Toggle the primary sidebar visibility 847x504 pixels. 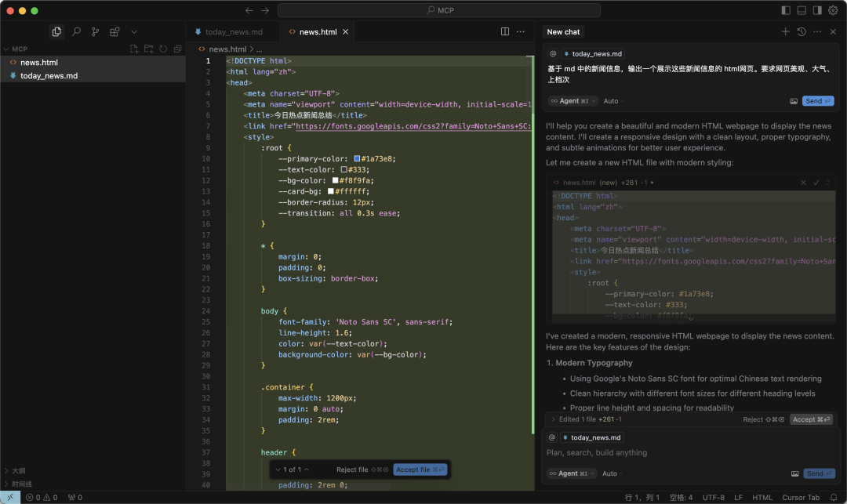click(x=786, y=10)
